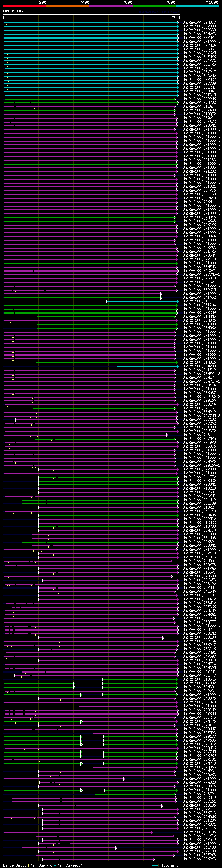Select the UniRef100_Q5C182 label
The height and width of the screenshot is (868, 222).
pyautogui.click(x=199, y=420)
